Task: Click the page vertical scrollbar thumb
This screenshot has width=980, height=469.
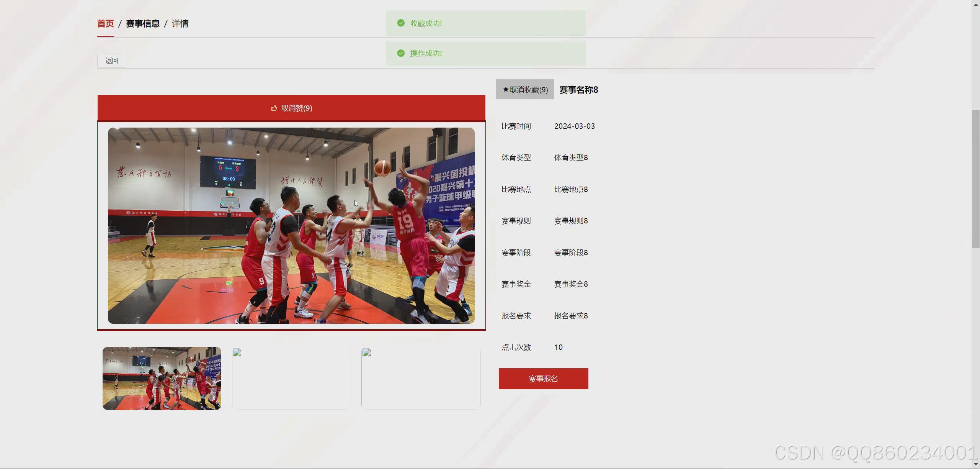Action: coord(976,179)
